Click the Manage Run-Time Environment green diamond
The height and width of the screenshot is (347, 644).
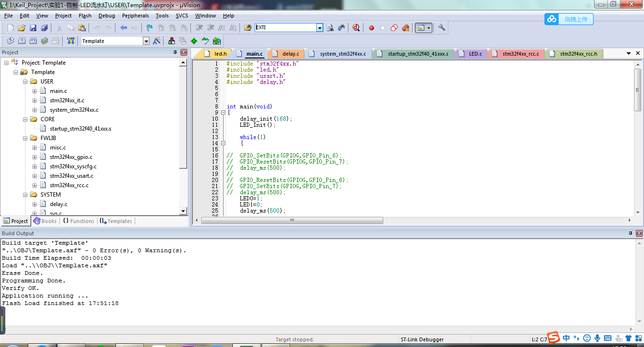194,41
